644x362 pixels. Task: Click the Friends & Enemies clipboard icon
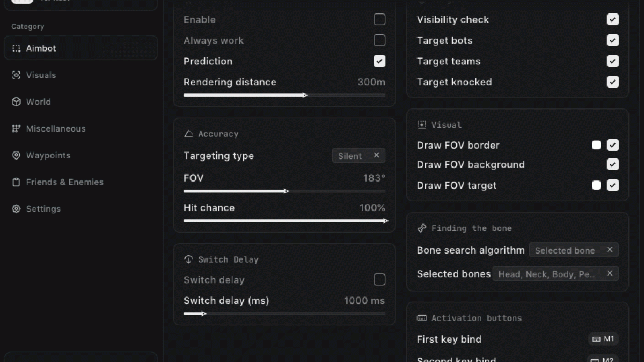16,183
